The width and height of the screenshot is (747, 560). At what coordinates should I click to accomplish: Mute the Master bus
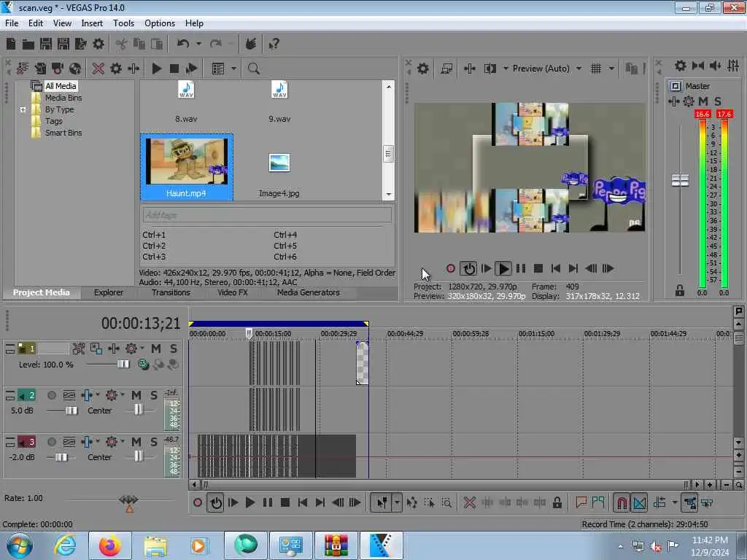[x=703, y=101]
